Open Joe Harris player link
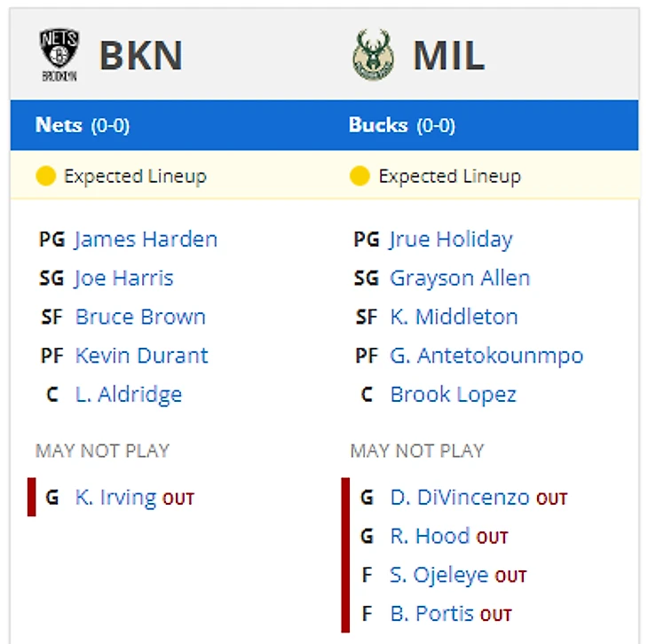648x644 pixels. point(123,278)
